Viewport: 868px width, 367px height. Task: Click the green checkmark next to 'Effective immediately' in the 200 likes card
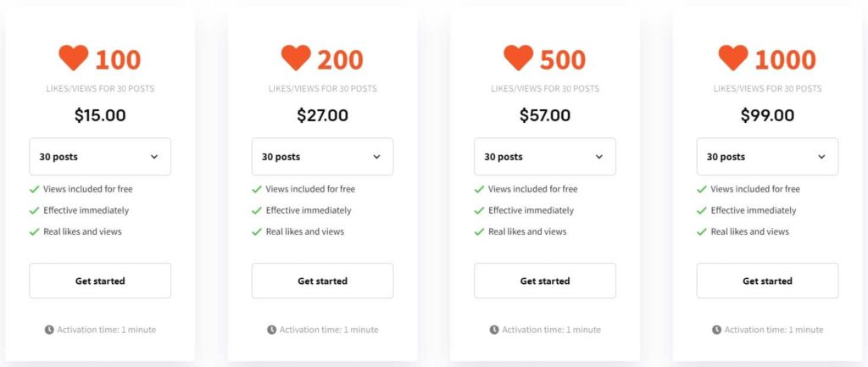[x=257, y=211]
